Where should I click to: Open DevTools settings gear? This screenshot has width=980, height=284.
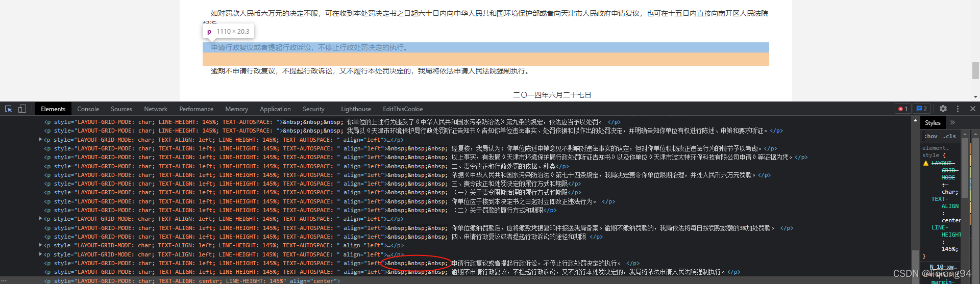[x=943, y=109]
